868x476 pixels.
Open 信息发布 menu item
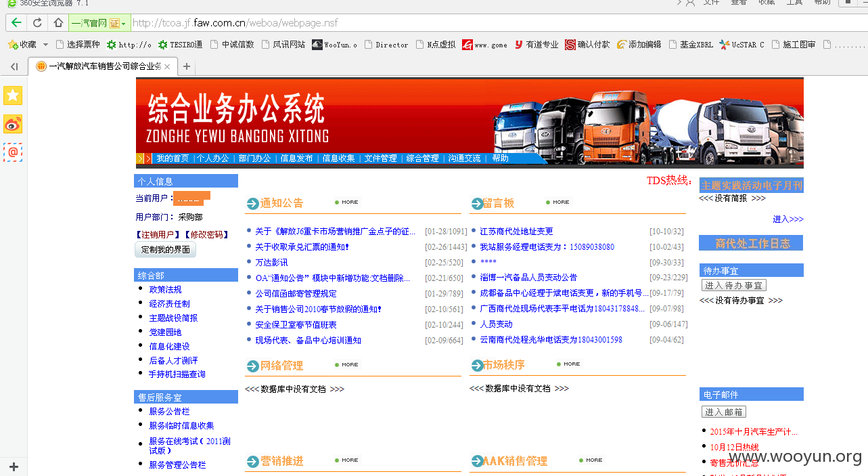296,158
